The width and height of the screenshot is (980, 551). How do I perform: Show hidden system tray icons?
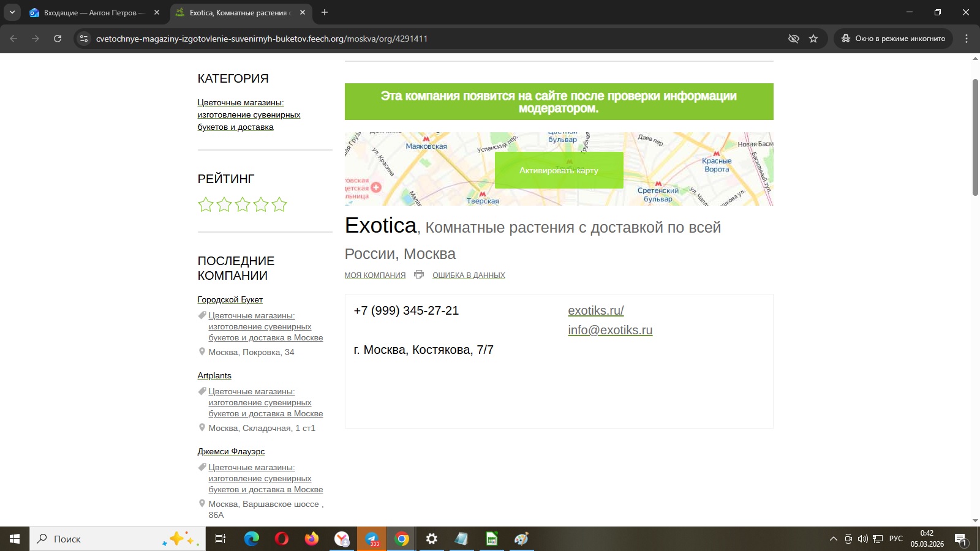pos(833,539)
